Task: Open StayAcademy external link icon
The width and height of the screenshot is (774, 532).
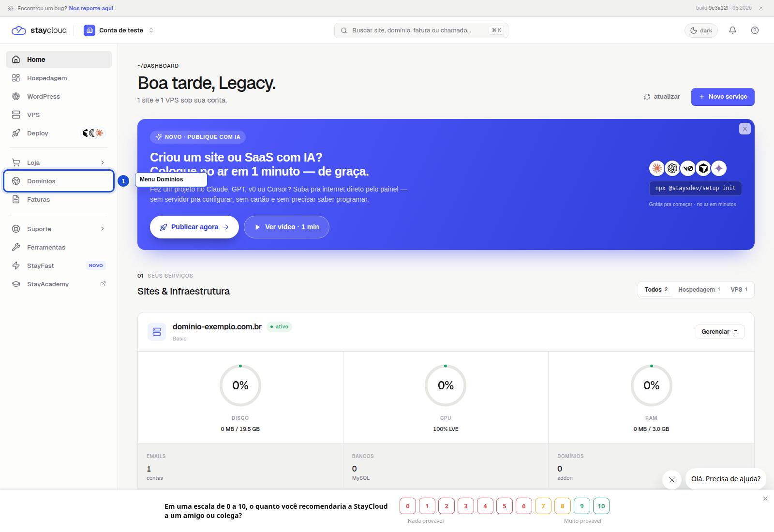Action: coord(103,284)
